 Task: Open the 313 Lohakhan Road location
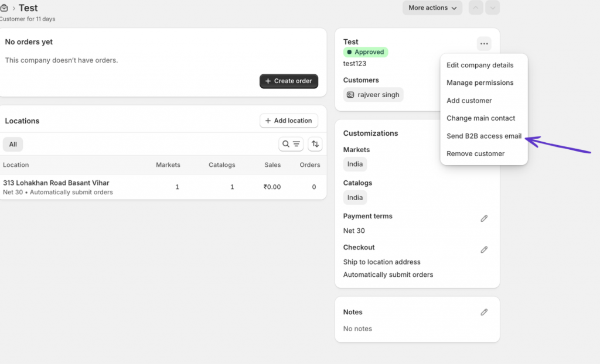56,183
